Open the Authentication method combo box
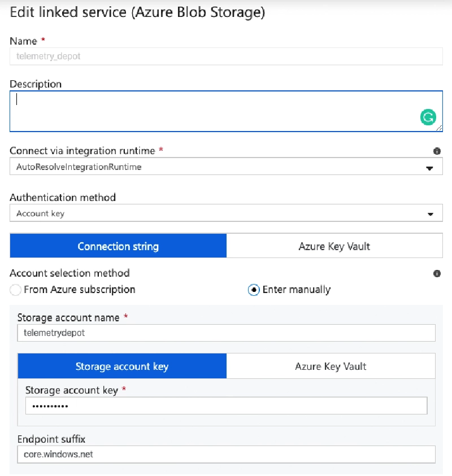Viewport: 452px width, 476px height. click(226, 213)
